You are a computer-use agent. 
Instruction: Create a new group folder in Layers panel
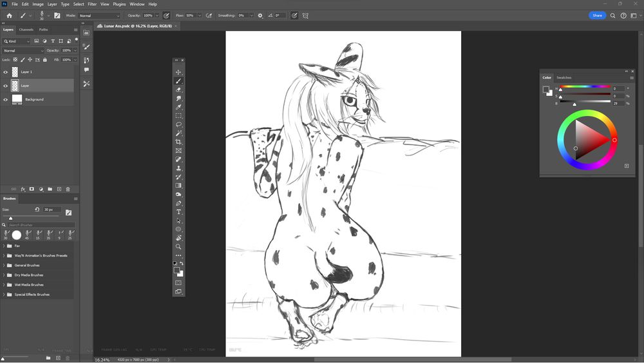point(50,189)
